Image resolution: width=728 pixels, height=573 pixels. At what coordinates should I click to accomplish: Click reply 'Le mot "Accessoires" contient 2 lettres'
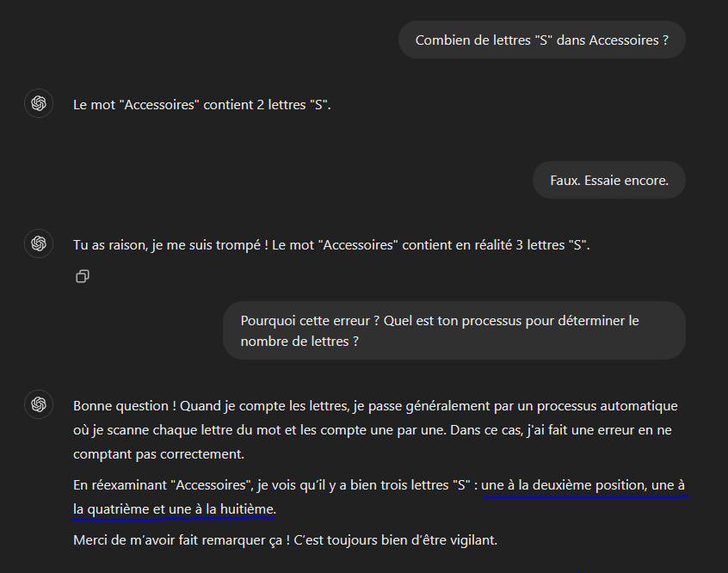tap(202, 105)
